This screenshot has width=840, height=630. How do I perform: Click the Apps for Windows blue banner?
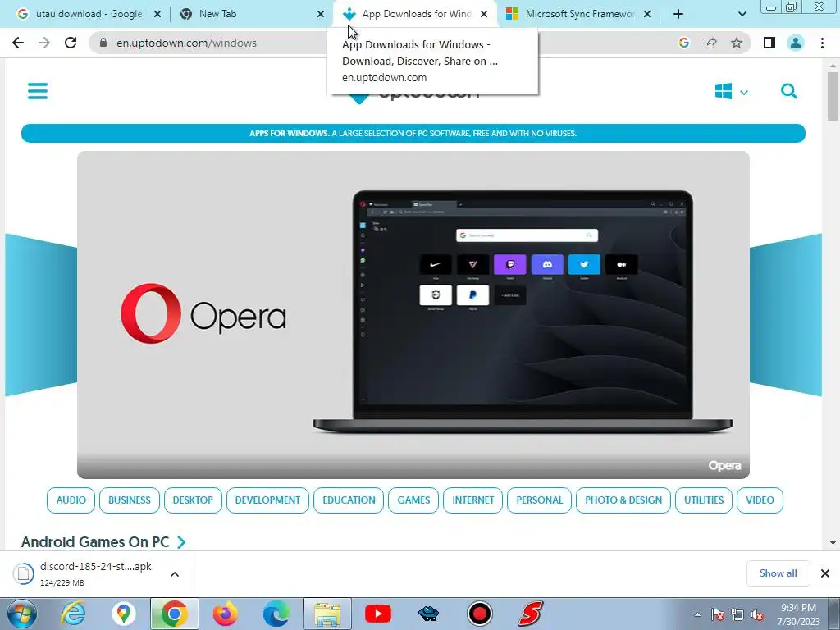point(413,134)
